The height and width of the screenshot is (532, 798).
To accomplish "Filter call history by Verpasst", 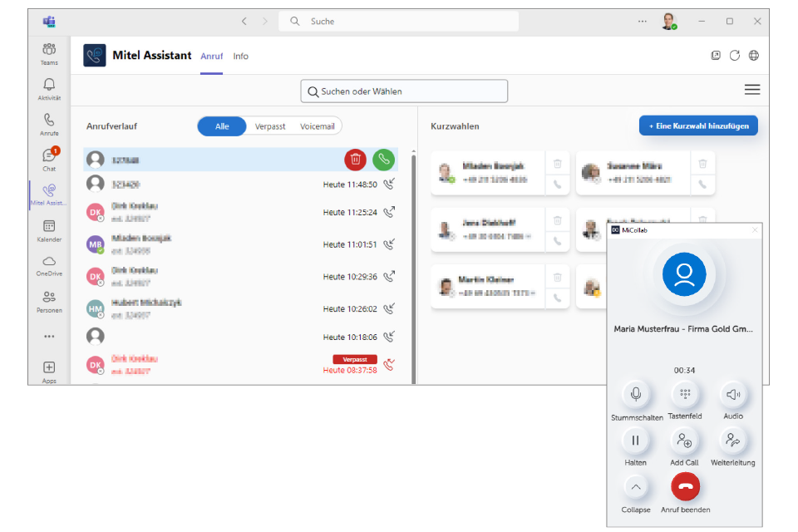I will tap(269, 126).
